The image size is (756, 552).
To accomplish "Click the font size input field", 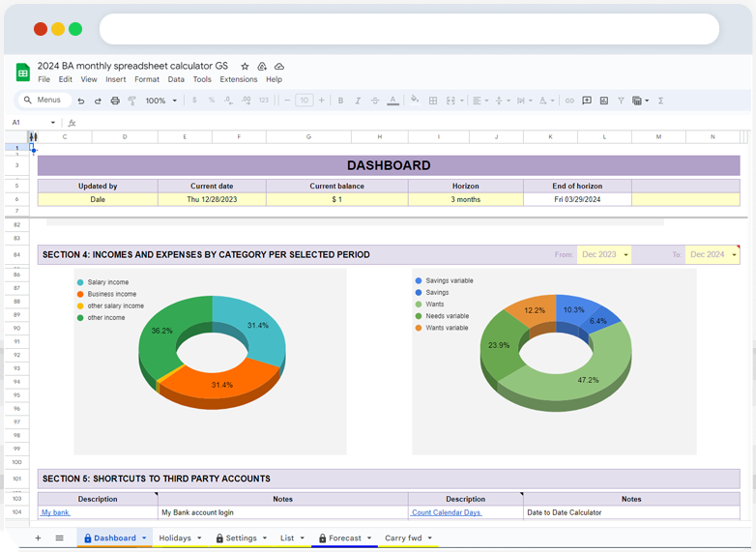I will pos(305,101).
